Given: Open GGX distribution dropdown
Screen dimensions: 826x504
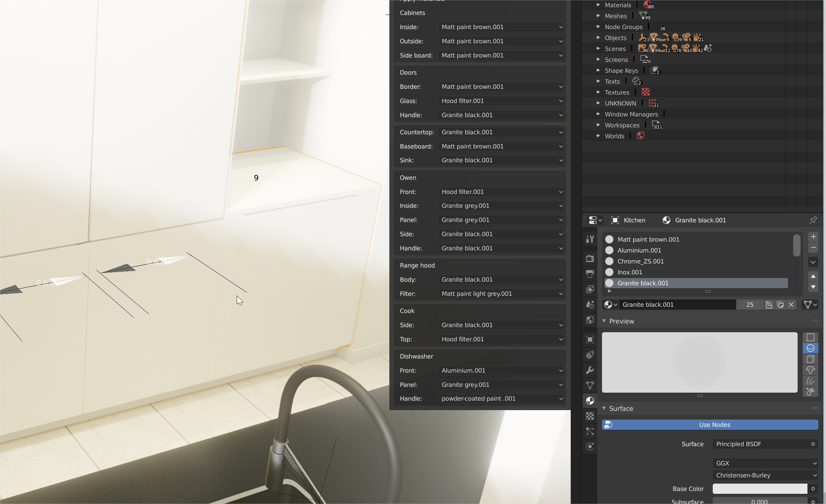Looking at the screenshot, I should pyautogui.click(x=766, y=463).
